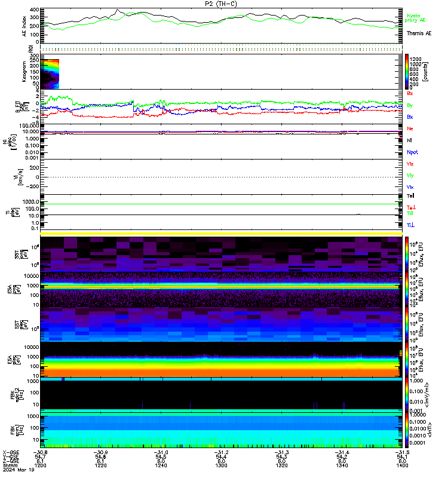Select the red Te perpendicular legend label
The height and width of the screenshot is (478, 448).
[411, 207]
